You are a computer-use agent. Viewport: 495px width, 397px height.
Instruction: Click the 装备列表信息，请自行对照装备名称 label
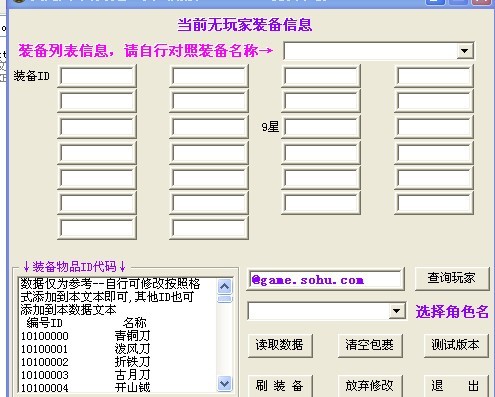click(x=146, y=51)
